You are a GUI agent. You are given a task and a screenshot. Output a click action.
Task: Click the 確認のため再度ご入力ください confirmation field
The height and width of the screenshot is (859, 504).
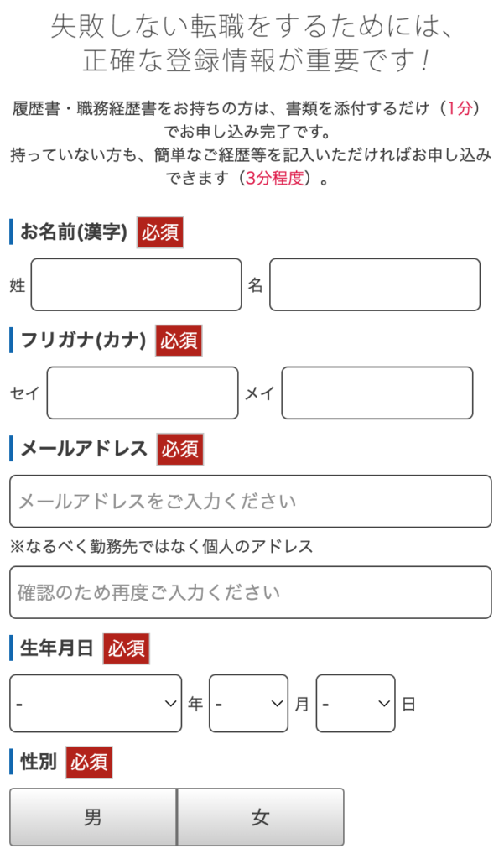pyautogui.click(x=250, y=592)
